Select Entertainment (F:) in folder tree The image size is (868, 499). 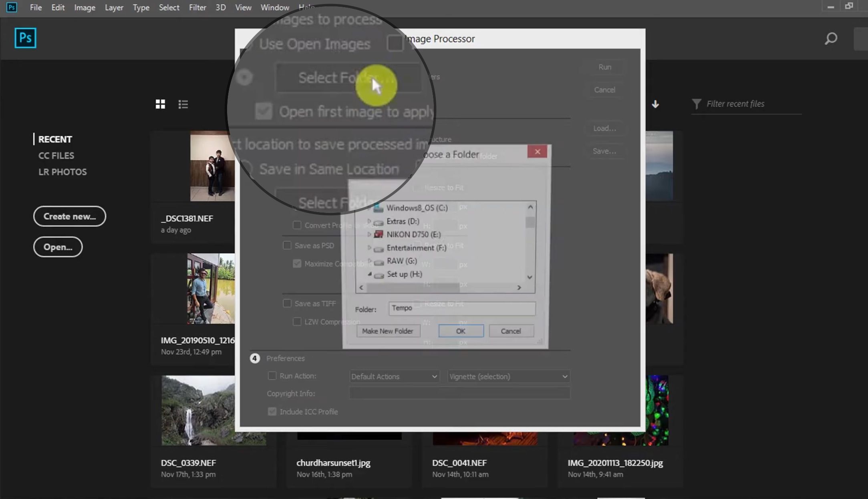click(x=416, y=248)
